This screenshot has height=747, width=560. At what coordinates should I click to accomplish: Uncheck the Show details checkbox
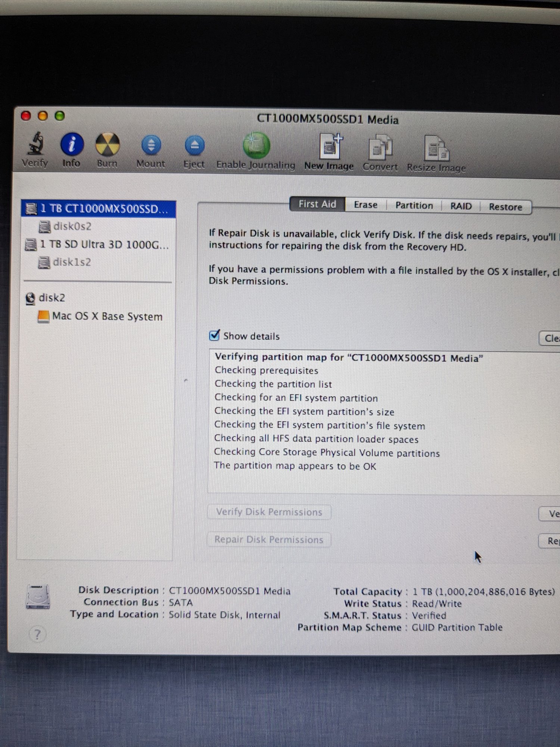(x=215, y=335)
